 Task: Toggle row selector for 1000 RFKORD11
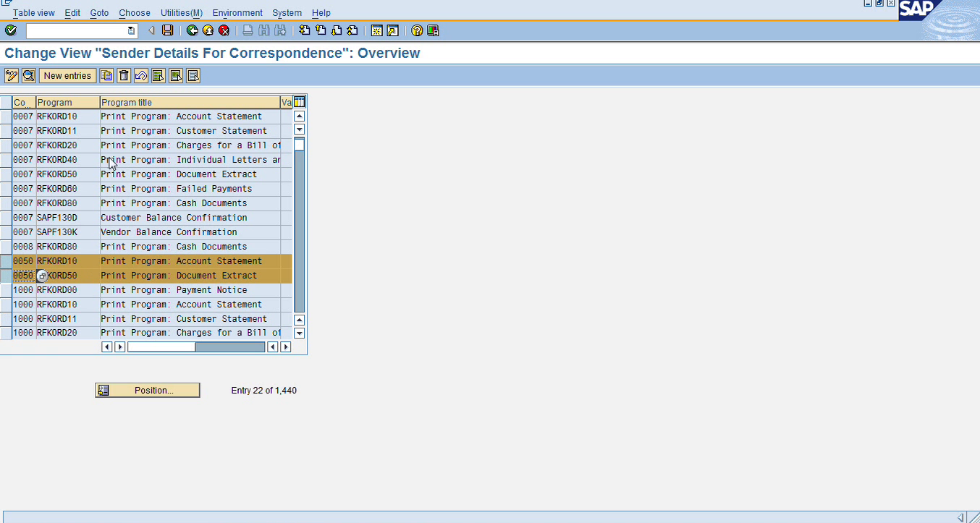pos(6,319)
